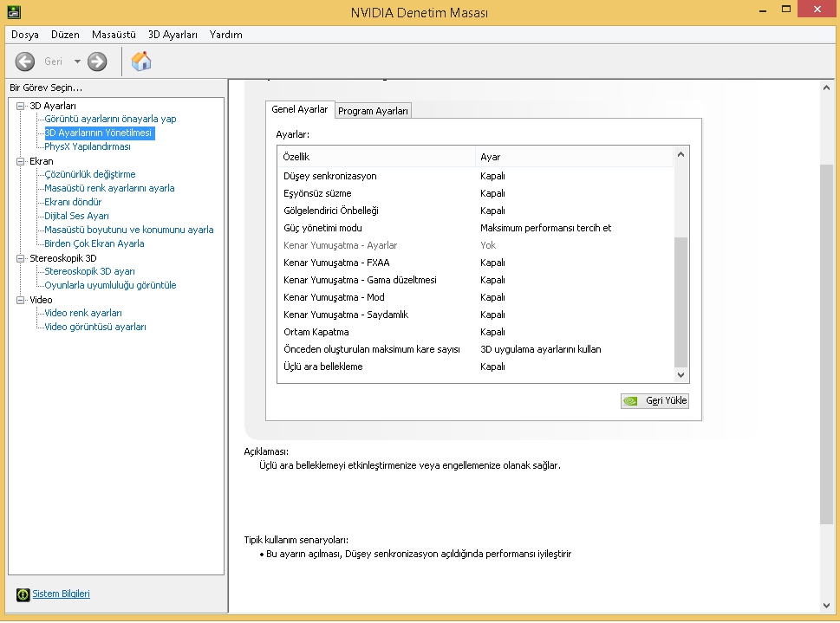Click settings list scroll down arrow
The image size is (840, 623).
(680, 375)
